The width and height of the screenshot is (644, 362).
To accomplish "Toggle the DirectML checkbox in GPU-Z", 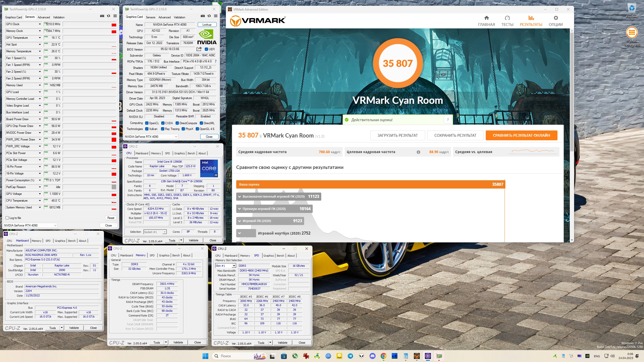I will click(x=201, y=123).
